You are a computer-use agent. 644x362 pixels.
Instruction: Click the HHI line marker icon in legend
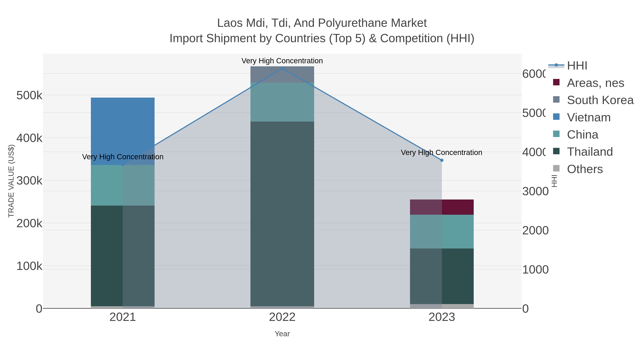556,65
